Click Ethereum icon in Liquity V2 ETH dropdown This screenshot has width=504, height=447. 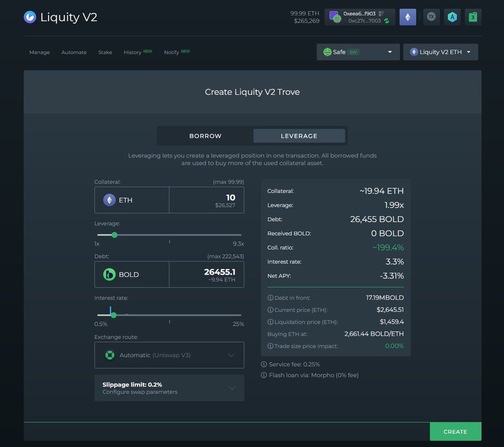click(414, 52)
